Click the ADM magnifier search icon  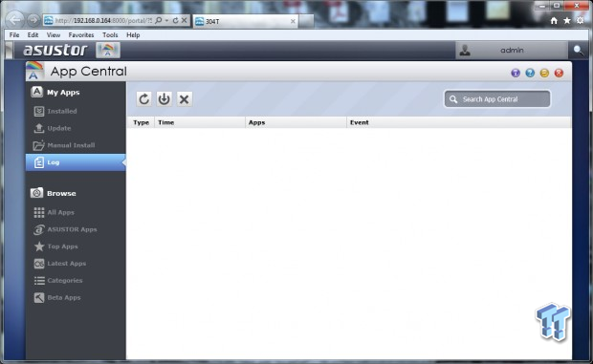coord(578,51)
